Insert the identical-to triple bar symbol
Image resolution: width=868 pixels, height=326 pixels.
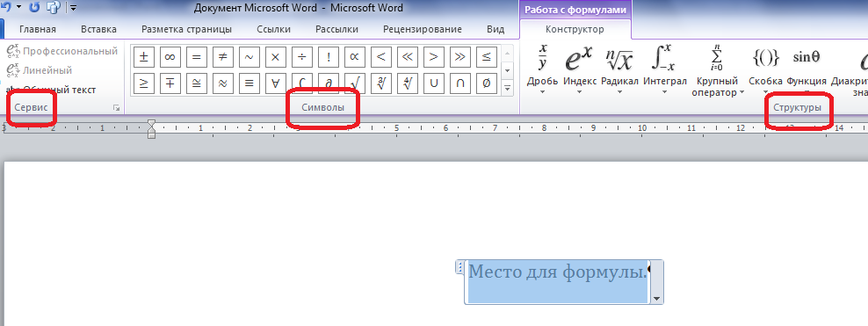point(250,83)
